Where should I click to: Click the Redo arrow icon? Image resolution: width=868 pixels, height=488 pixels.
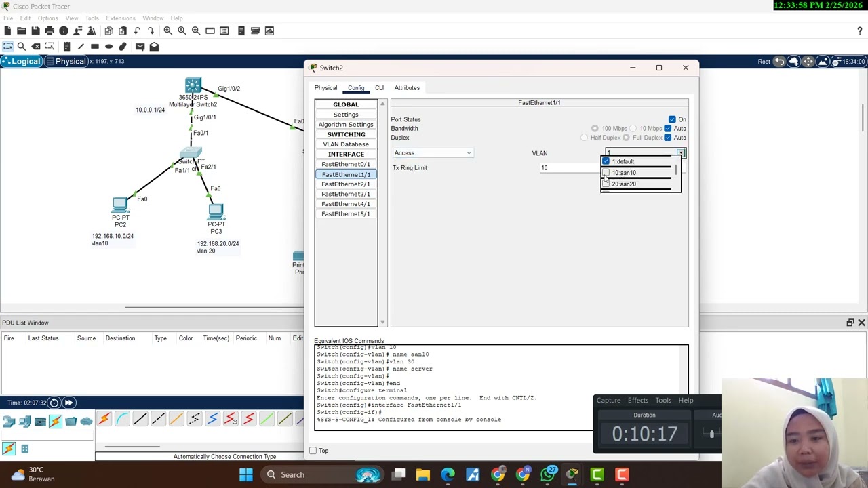pos(151,30)
